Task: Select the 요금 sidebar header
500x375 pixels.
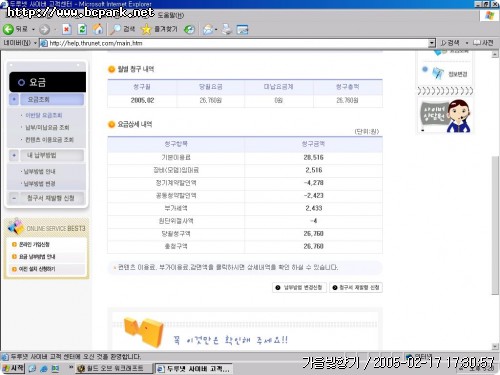Action: tap(47, 82)
